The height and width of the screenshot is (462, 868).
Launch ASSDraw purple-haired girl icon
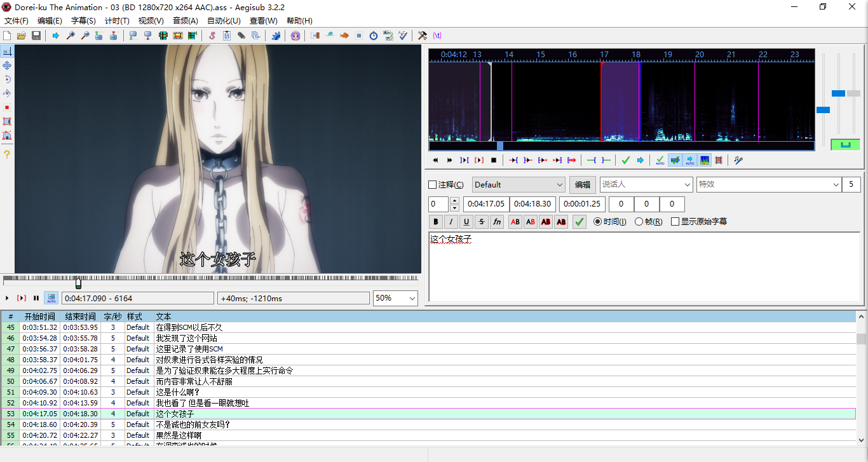[295, 36]
